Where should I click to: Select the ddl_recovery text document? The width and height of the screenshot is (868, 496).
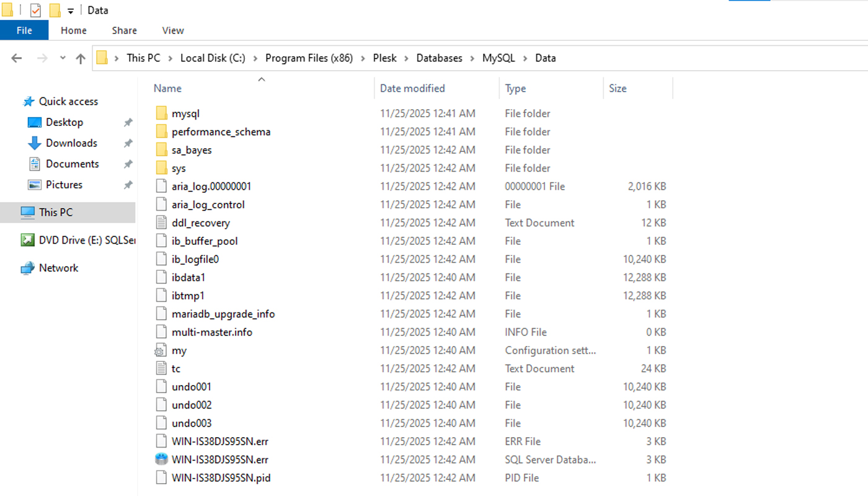pos(200,223)
